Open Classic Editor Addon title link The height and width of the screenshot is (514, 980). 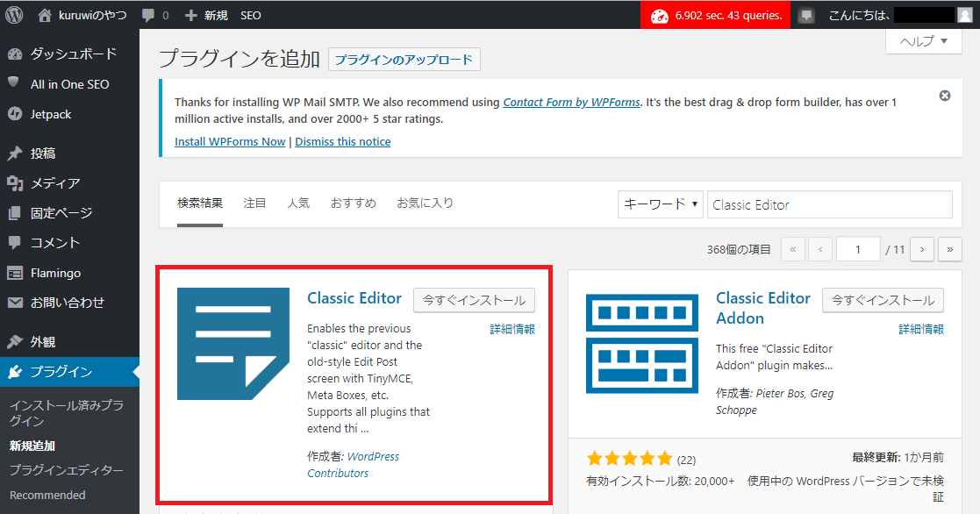[x=763, y=308]
